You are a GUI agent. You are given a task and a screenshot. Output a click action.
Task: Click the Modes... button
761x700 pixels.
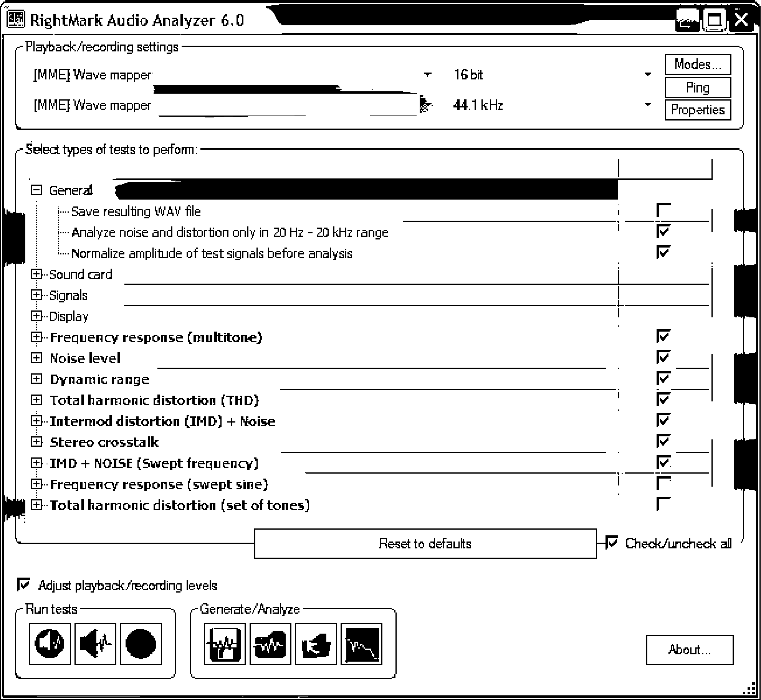point(697,64)
